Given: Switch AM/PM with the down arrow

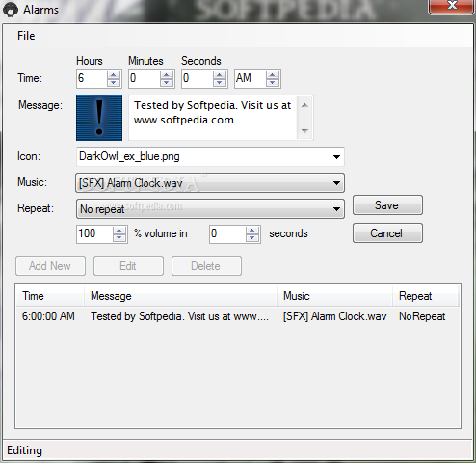Looking at the screenshot, I should pos(273,82).
